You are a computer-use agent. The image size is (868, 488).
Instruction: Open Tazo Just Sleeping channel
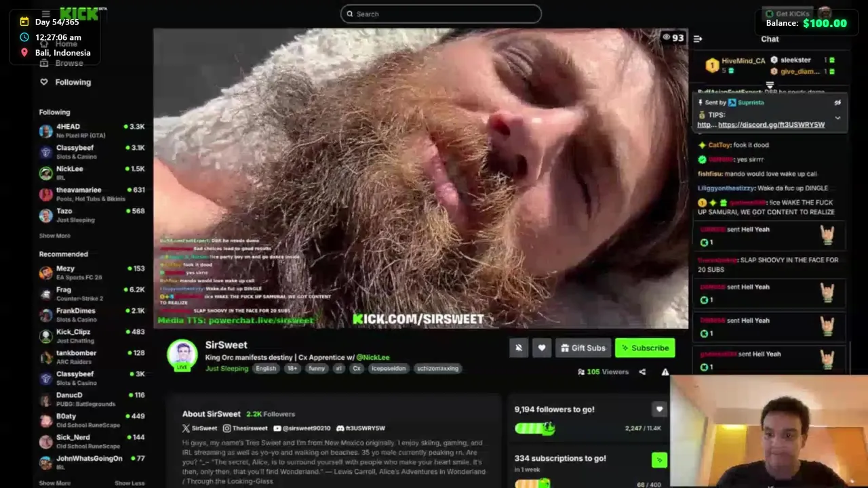(x=92, y=215)
